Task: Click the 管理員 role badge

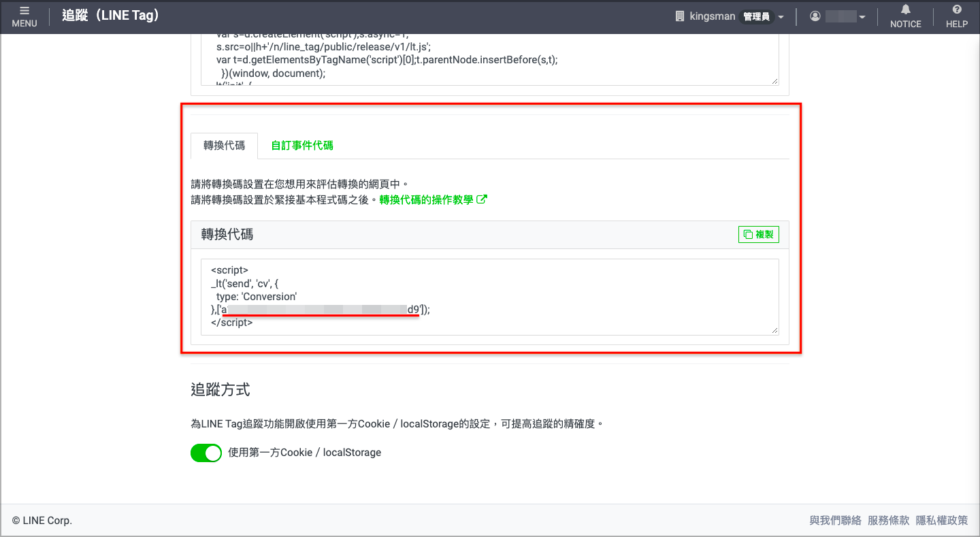Action: coord(756,17)
